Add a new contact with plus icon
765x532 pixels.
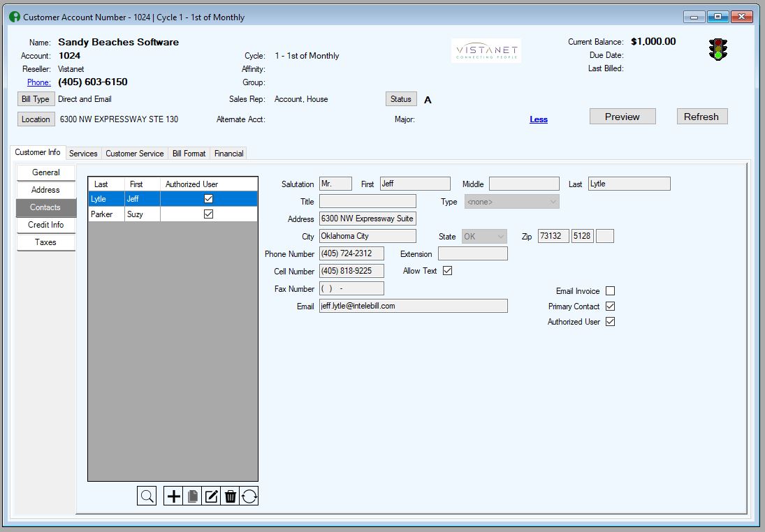click(x=173, y=496)
